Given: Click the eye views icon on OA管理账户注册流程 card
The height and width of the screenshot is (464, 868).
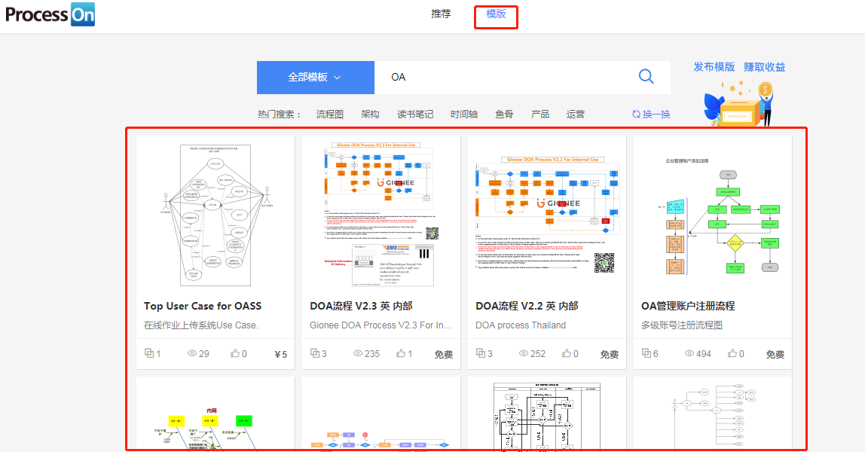Looking at the screenshot, I should [689, 353].
